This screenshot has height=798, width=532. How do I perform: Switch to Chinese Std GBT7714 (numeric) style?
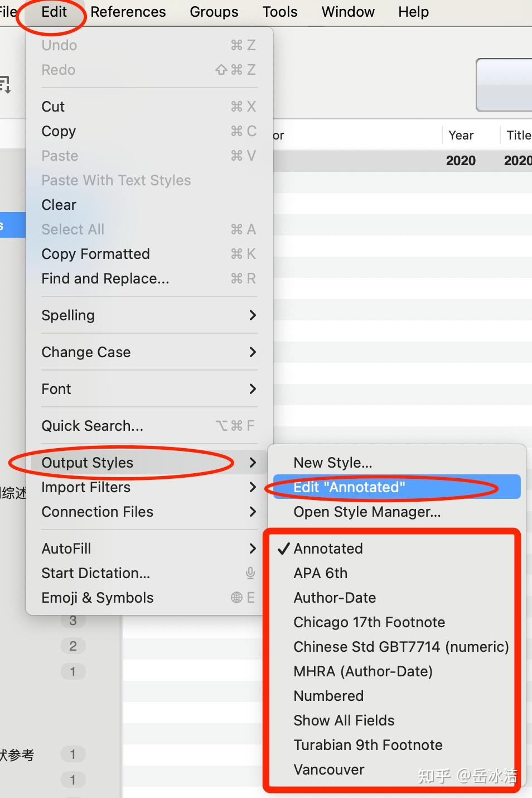point(401,647)
